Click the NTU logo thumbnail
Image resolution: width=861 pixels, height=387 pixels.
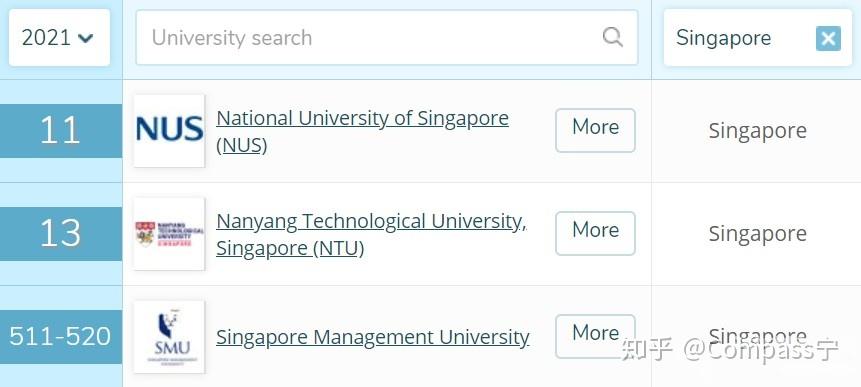(169, 234)
